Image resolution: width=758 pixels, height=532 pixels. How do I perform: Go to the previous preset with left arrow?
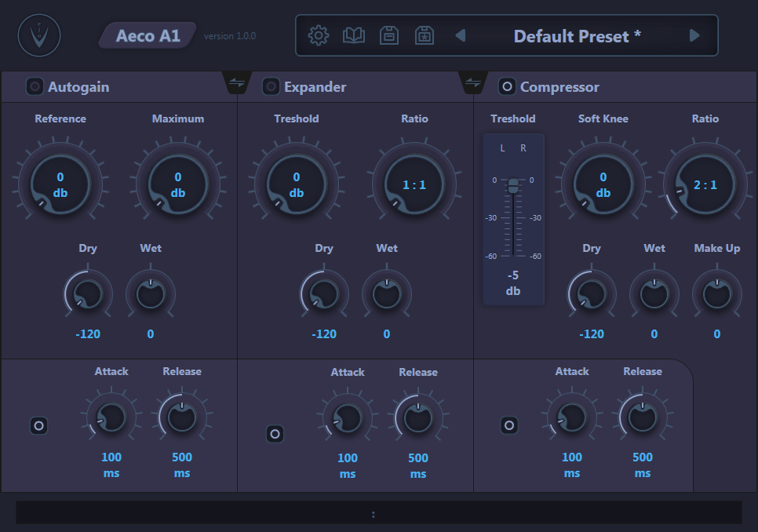(x=459, y=35)
